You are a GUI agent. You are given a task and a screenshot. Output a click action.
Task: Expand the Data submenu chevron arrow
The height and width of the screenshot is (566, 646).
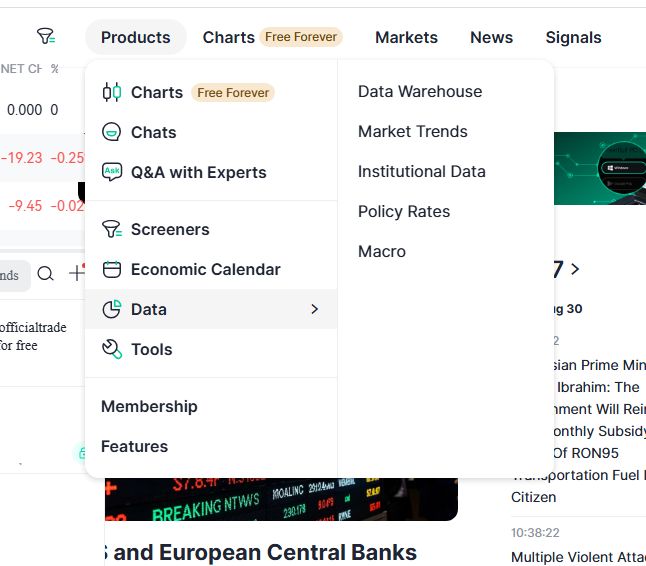tap(314, 309)
